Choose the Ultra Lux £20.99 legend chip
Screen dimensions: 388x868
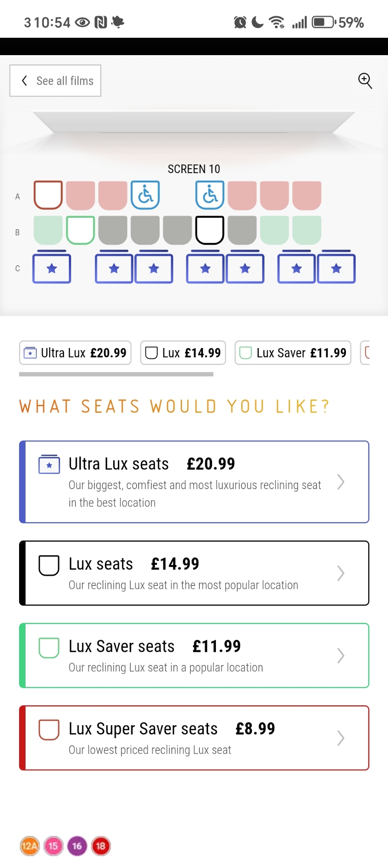[x=75, y=353]
